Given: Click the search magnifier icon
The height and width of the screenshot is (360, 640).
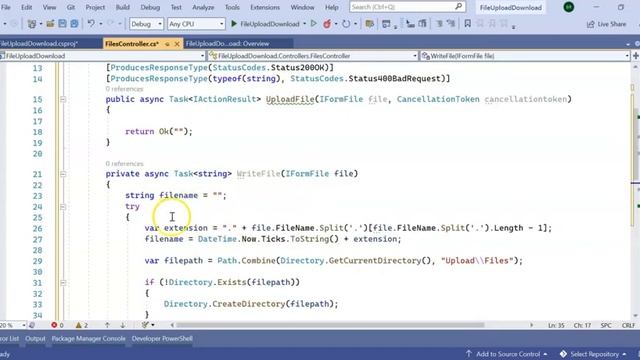Looking at the screenshot, I should [x=458, y=7].
